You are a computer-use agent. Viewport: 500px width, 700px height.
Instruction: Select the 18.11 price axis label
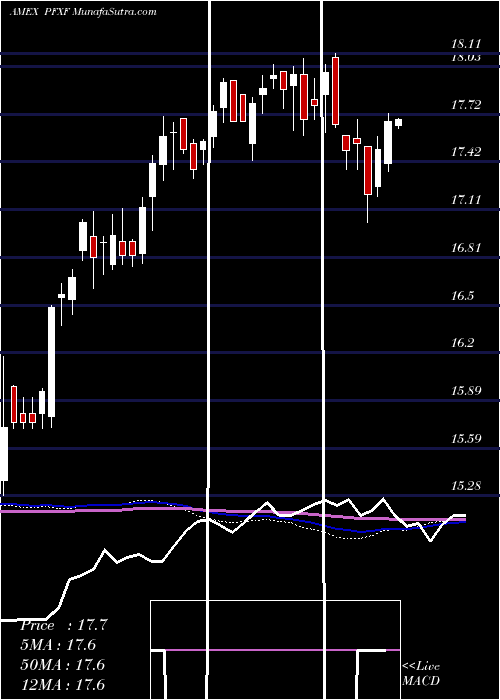[466, 44]
